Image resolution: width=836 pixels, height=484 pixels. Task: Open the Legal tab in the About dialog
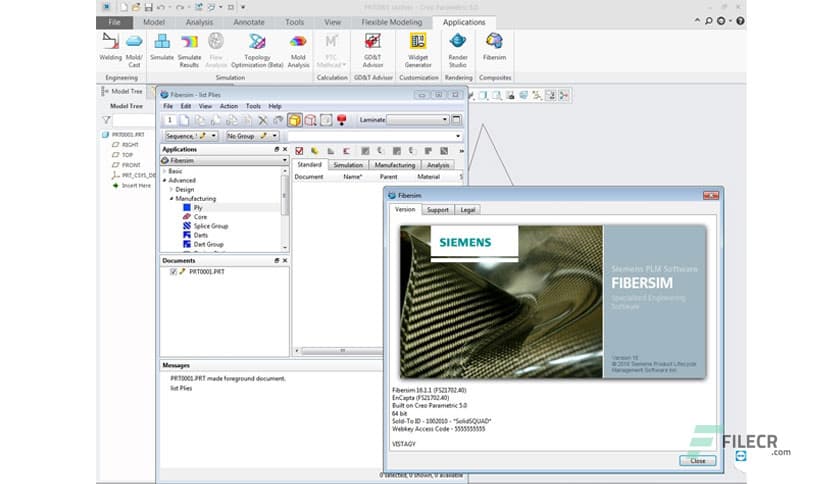pyautogui.click(x=468, y=210)
